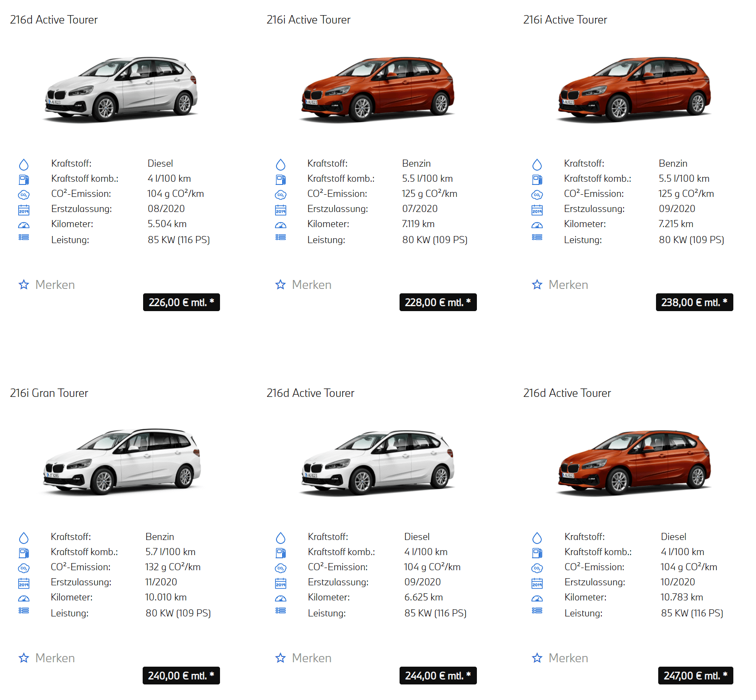Click CO2 cloud icon on 228,00 € card
This screenshot has width=756, height=700.
point(280,195)
